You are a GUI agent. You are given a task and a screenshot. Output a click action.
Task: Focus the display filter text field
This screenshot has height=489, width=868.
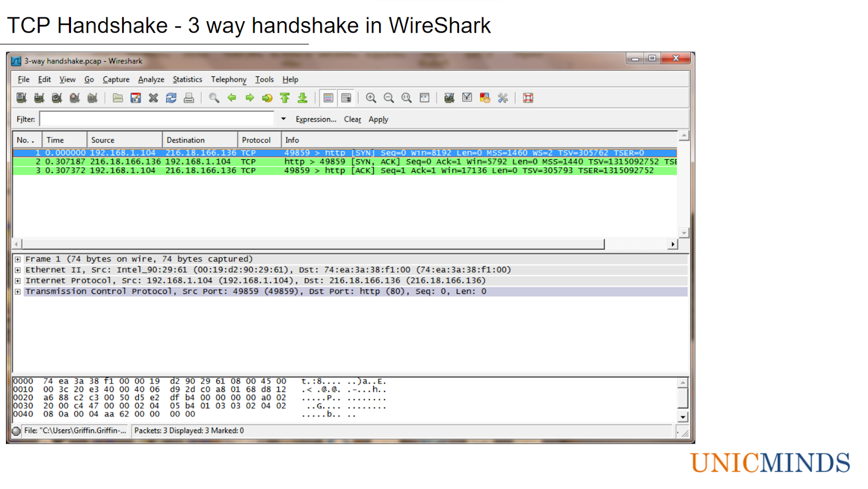pyautogui.click(x=157, y=119)
